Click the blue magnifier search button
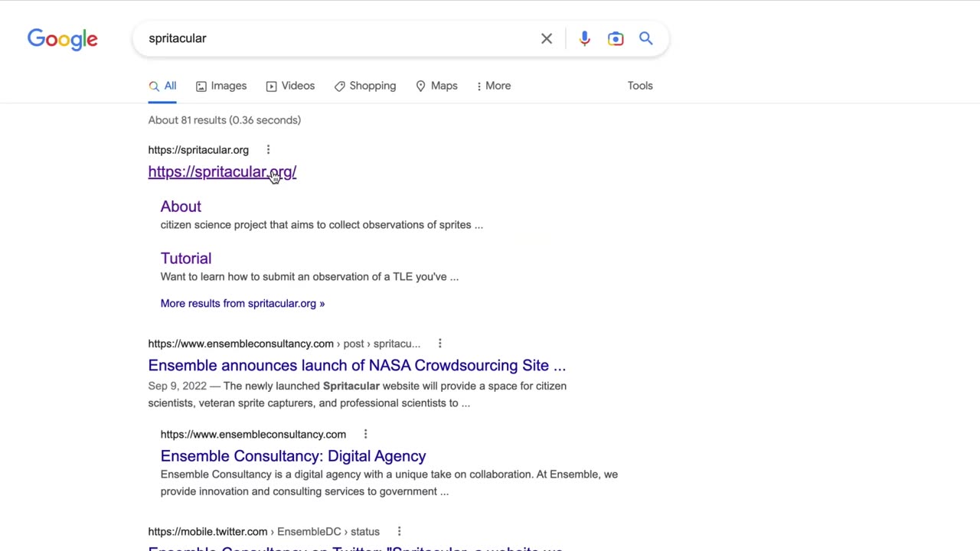This screenshot has height=551, width=980. coord(646,38)
